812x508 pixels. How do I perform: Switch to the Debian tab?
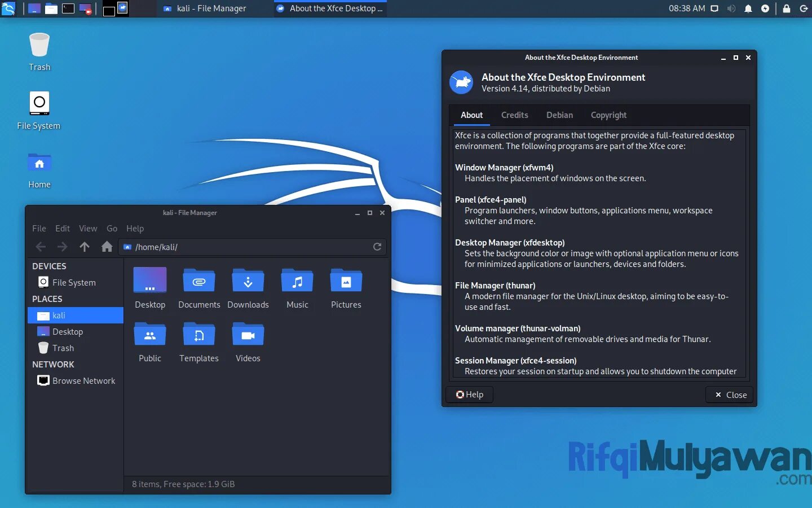pos(559,115)
